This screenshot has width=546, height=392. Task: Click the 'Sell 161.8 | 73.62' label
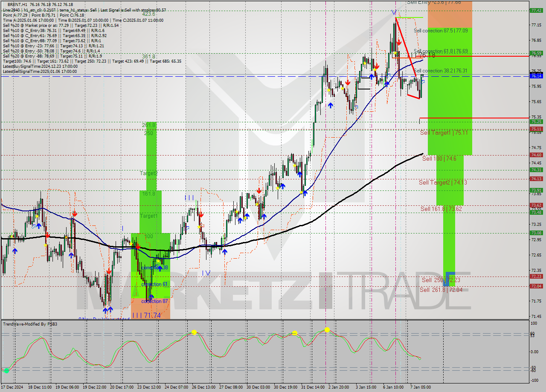click(x=441, y=209)
